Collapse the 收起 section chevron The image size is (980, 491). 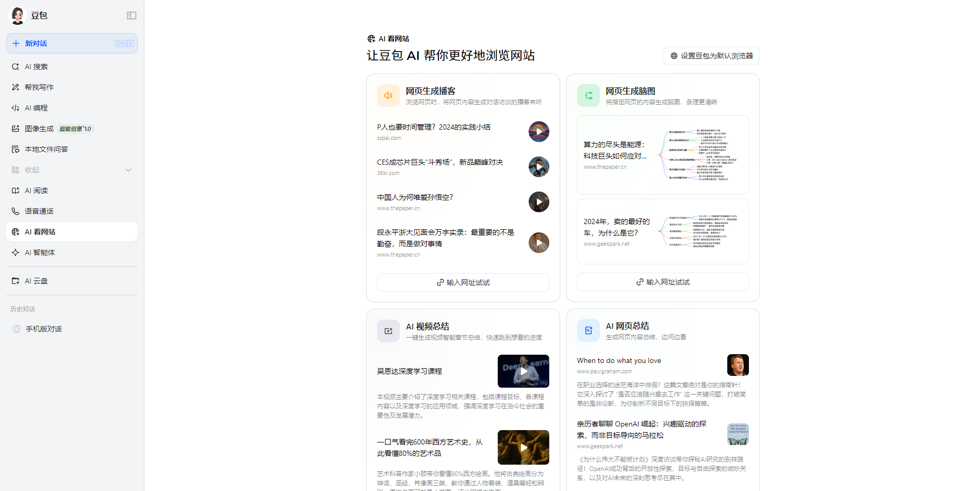coord(128,170)
